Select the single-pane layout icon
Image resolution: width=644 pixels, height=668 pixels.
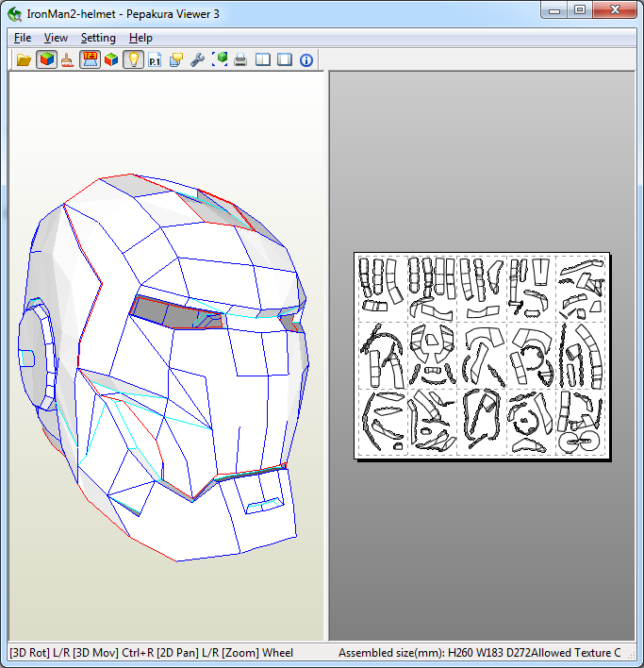coord(285,59)
